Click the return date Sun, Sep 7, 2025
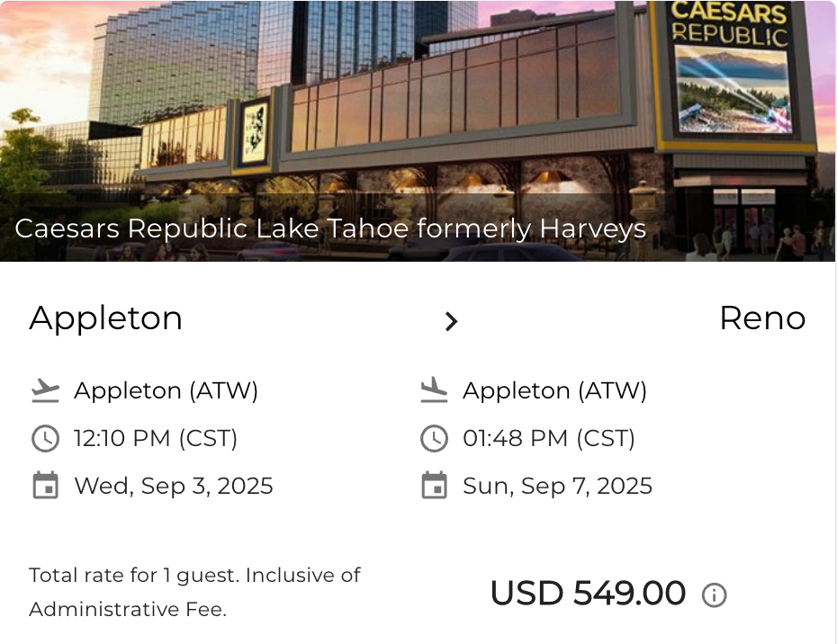This screenshot has height=644, width=837. point(557,486)
